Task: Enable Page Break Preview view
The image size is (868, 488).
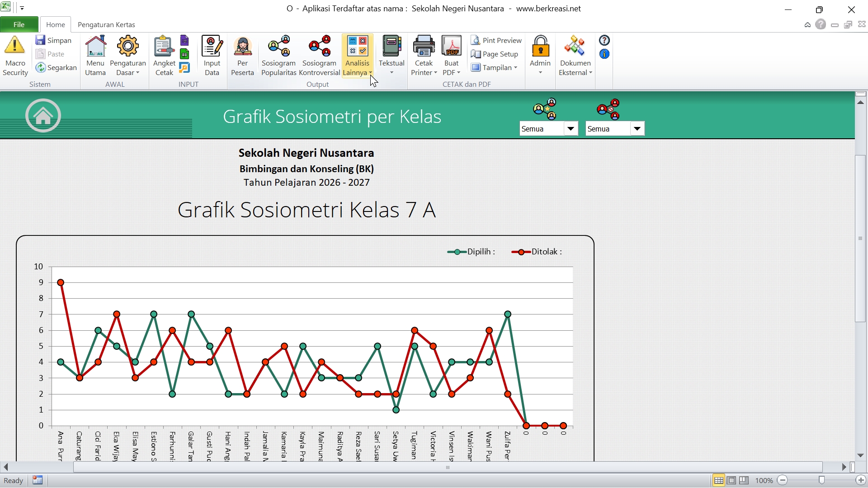Action: [x=744, y=480]
